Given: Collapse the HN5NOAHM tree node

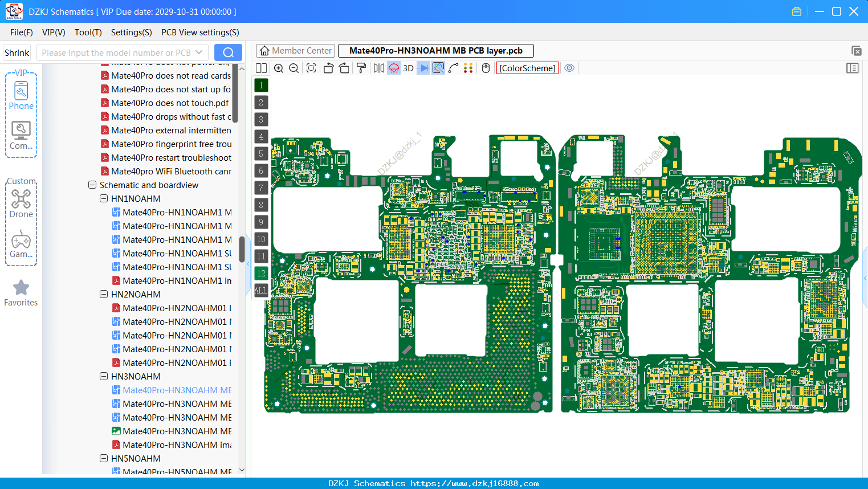Looking at the screenshot, I should [x=104, y=459].
